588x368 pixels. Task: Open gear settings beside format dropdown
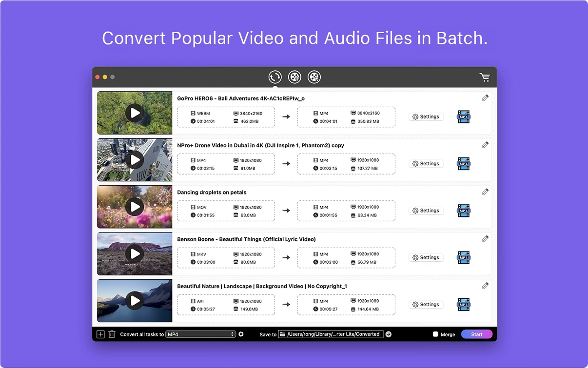(241, 334)
